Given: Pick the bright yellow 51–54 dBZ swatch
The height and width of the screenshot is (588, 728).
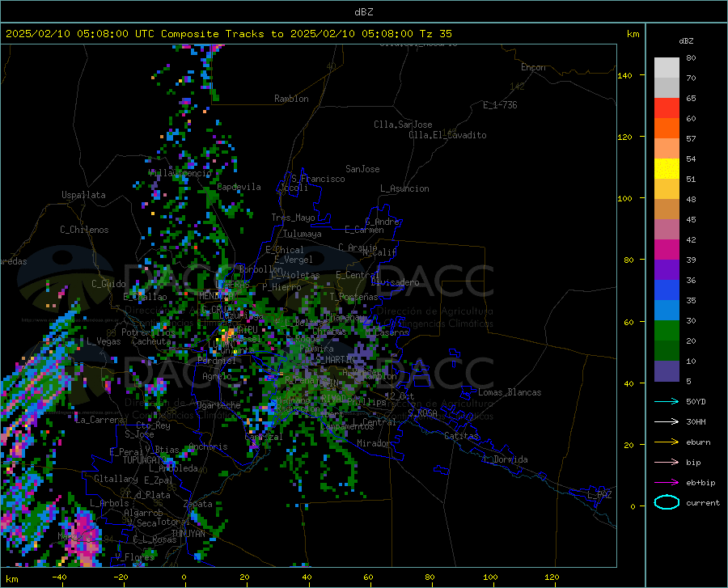Looking at the screenshot, I should tap(667, 169).
